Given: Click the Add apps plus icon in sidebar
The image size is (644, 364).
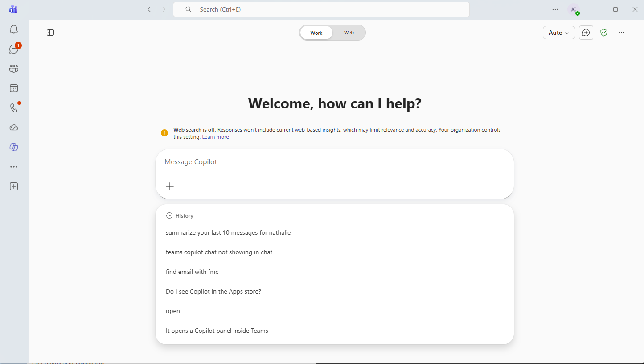Looking at the screenshot, I should pyautogui.click(x=14, y=186).
